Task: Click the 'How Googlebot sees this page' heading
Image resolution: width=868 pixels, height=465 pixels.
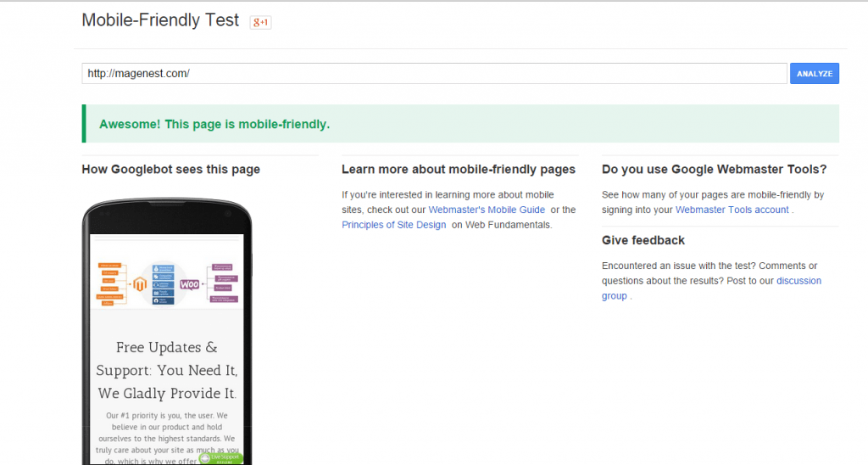Action: (171, 170)
